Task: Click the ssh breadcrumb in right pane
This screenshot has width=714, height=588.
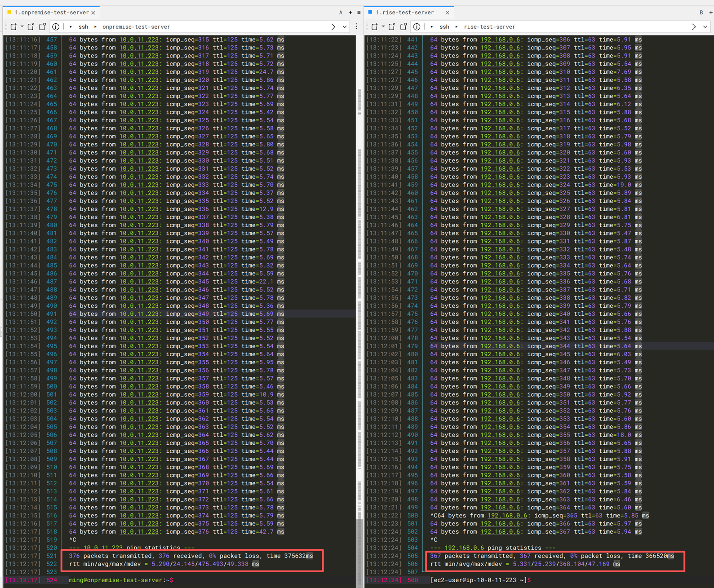Action: point(445,27)
